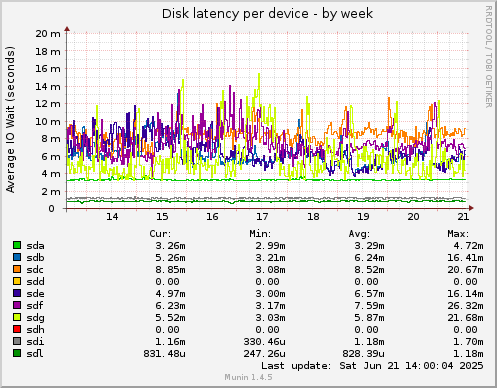This screenshot has width=497, height=388.
Task: Click the sdg legend label
Action: click(35, 318)
